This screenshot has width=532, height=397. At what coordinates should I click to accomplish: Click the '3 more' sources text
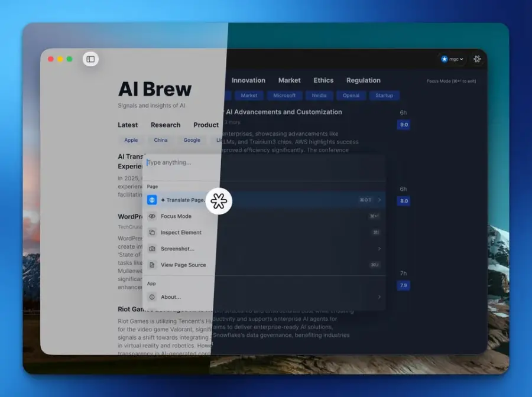point(232,122)
